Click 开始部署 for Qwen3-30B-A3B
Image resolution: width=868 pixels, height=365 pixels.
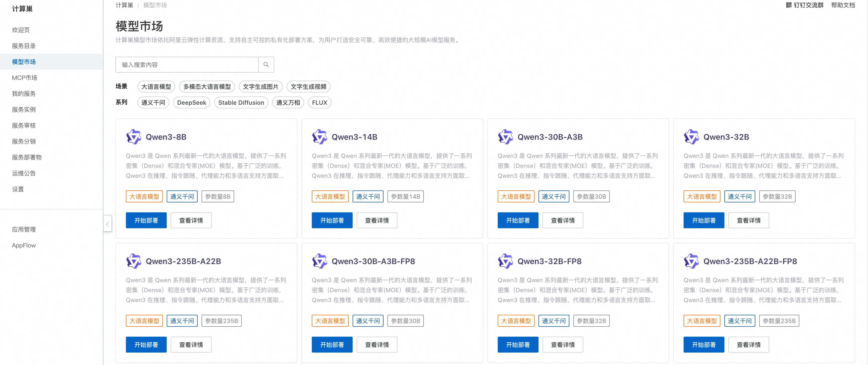(x=518, y=220)
